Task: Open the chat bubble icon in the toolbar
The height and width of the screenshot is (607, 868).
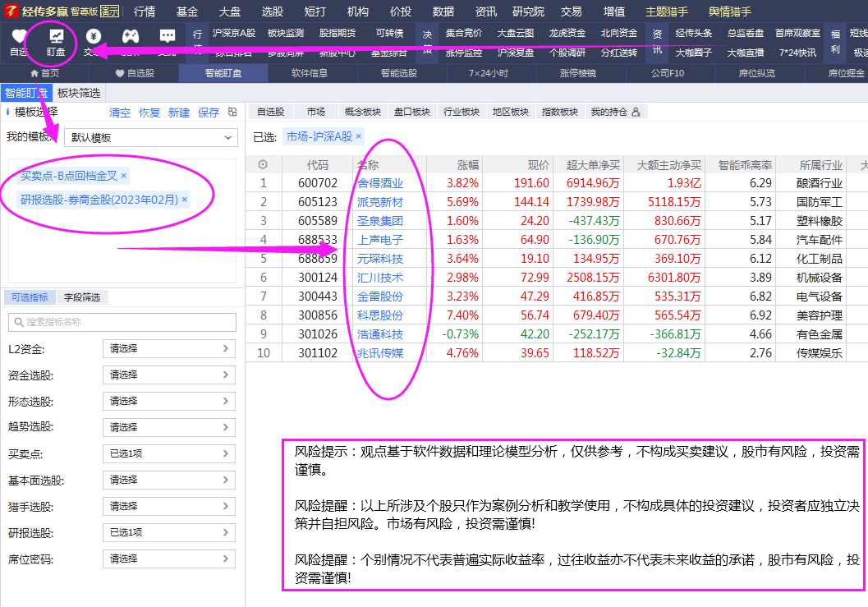Action: pos(168,37)
